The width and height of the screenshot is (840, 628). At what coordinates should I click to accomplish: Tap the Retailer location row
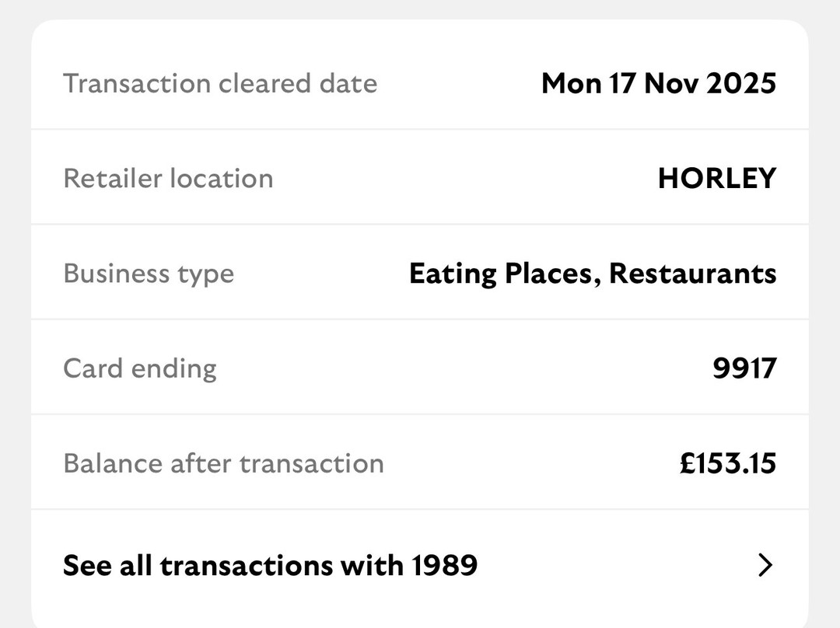[x=420, y=178]
